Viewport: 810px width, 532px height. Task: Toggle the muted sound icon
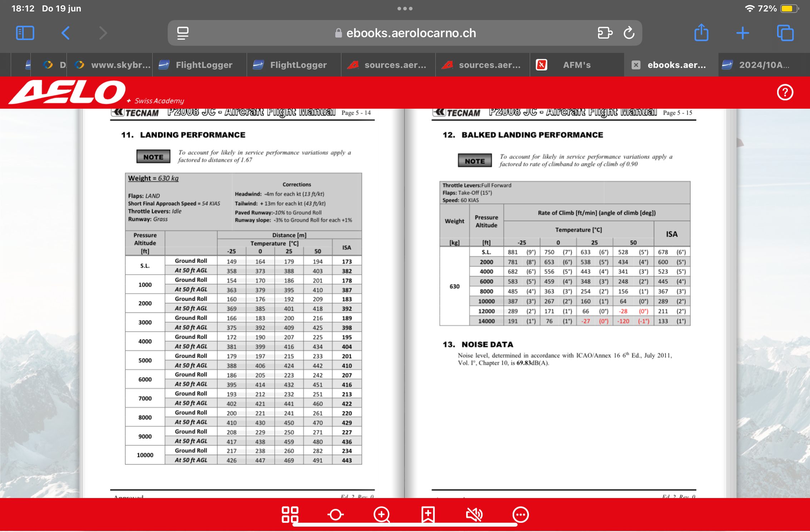tap(474, 515)
